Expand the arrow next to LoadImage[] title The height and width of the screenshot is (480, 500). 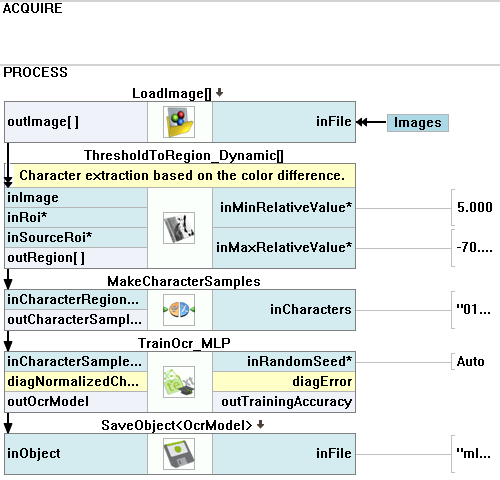(x=219, y=92)
